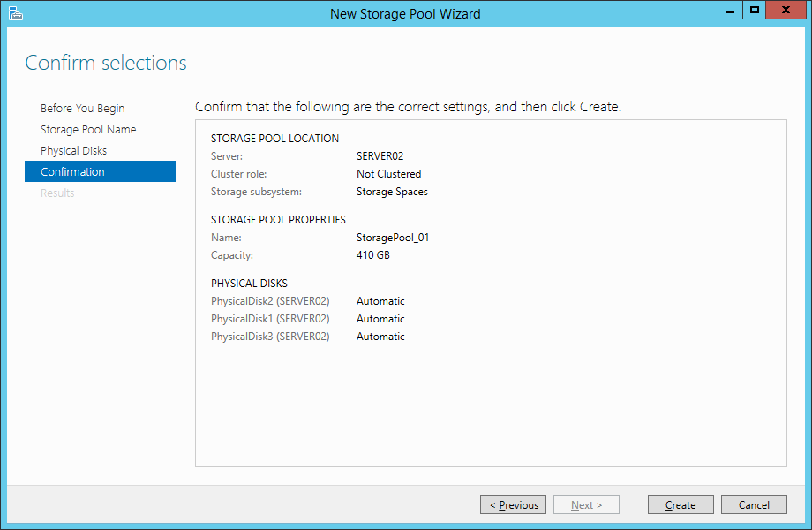
Task: Close the wizard with the X button
Action: click(786, 11)
